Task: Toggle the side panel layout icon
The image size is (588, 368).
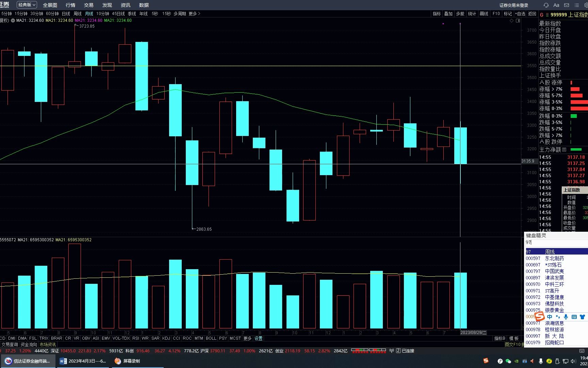Action: point(518,21)
